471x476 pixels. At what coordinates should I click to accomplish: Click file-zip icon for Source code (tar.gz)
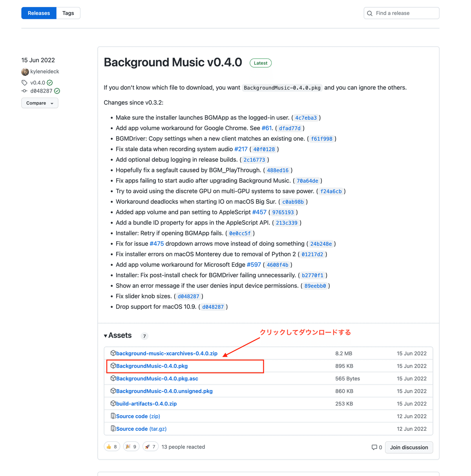pyautogui.click(x=113, y=428)
